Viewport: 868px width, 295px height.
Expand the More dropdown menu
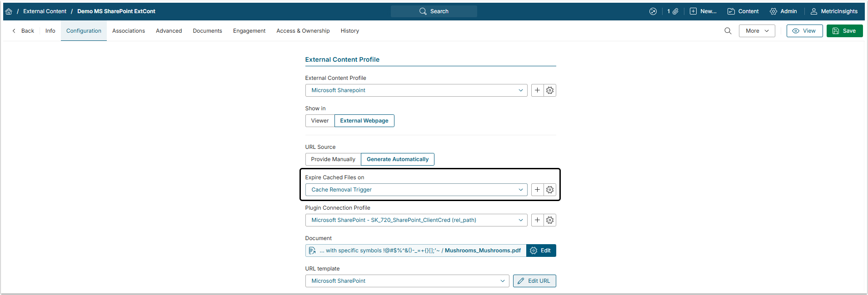tap(757, 31)
